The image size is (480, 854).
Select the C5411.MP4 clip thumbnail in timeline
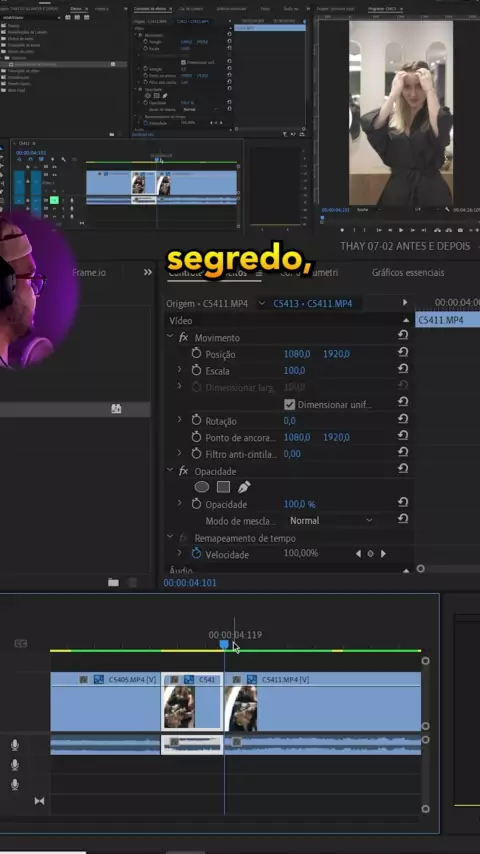[241, 709]
